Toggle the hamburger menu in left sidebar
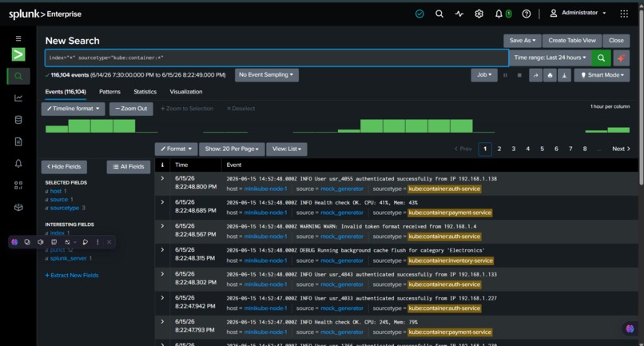Image resolution: width=644 pixels, height=346 pixels. click(18, 38)
